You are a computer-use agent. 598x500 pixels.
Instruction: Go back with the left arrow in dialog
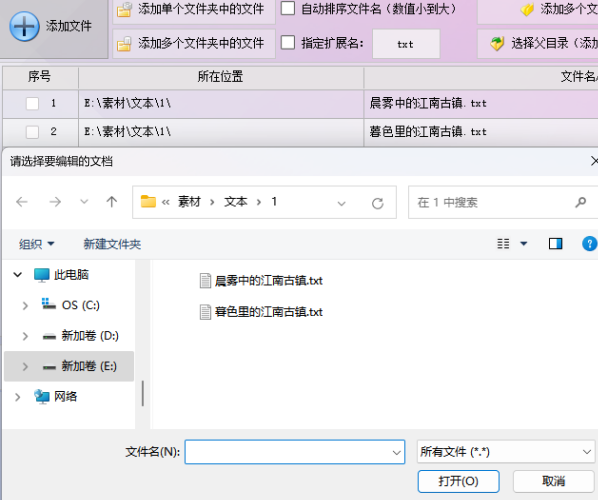click(x=22, y=202)
